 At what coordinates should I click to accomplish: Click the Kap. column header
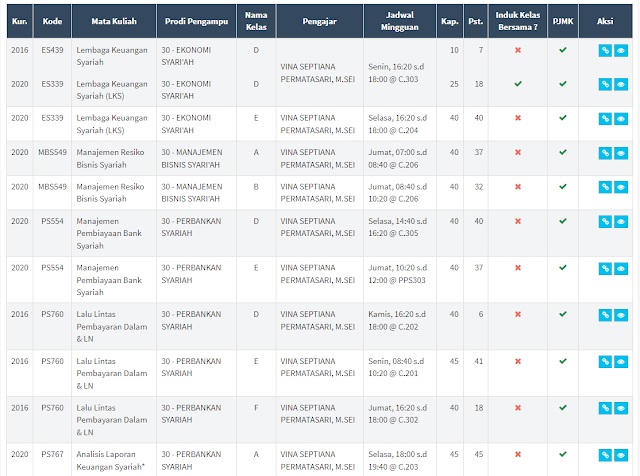[450, 21]
